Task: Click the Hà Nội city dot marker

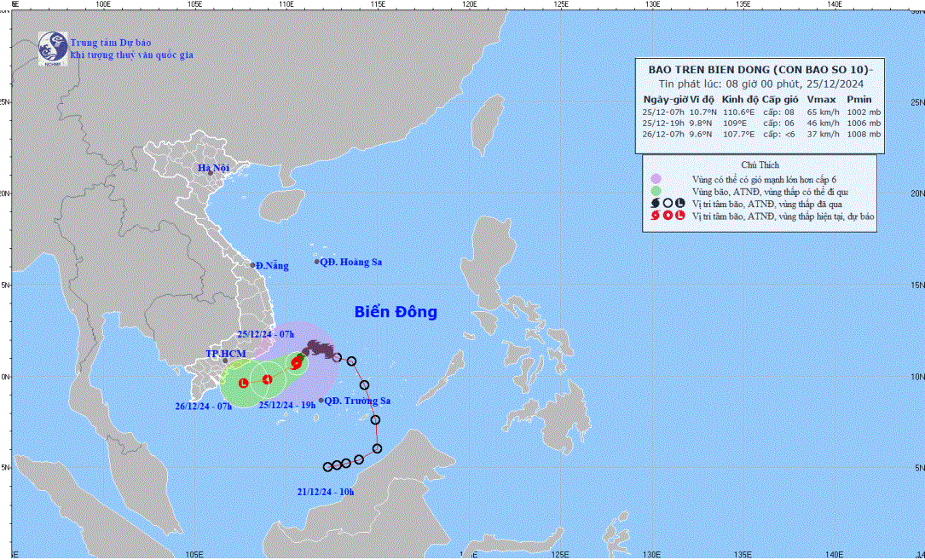Action: coord(210,173)
